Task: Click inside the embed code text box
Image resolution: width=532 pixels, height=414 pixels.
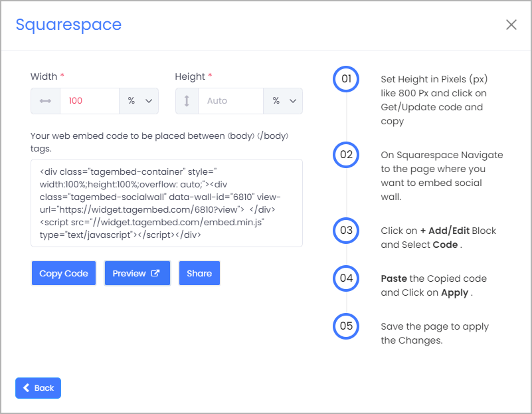Action: (167, 203)
